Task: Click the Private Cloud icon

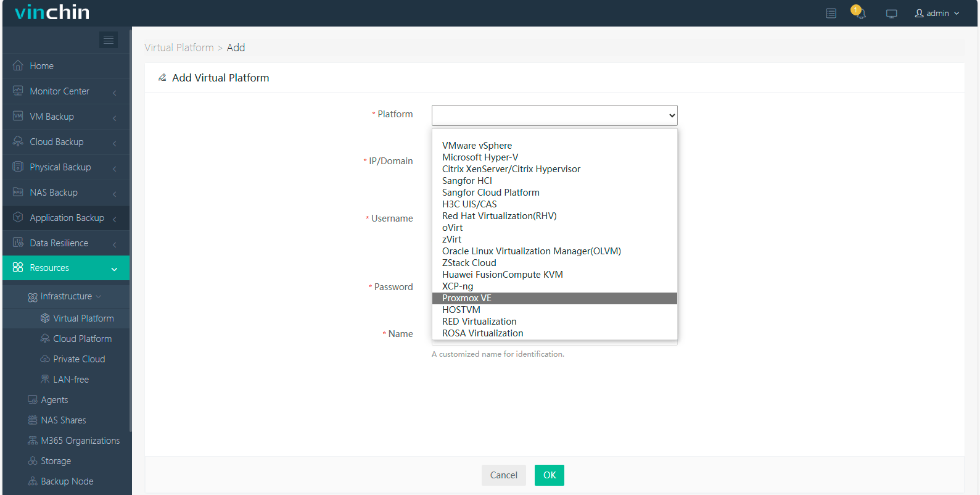Action: click(45, 359)
